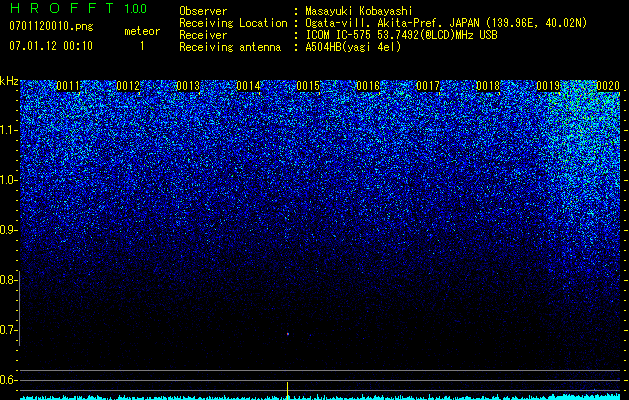Screen dimensions: 629x400
Task: Click time marker 0014
Action: pyautogui.click(x=248, y=86)
